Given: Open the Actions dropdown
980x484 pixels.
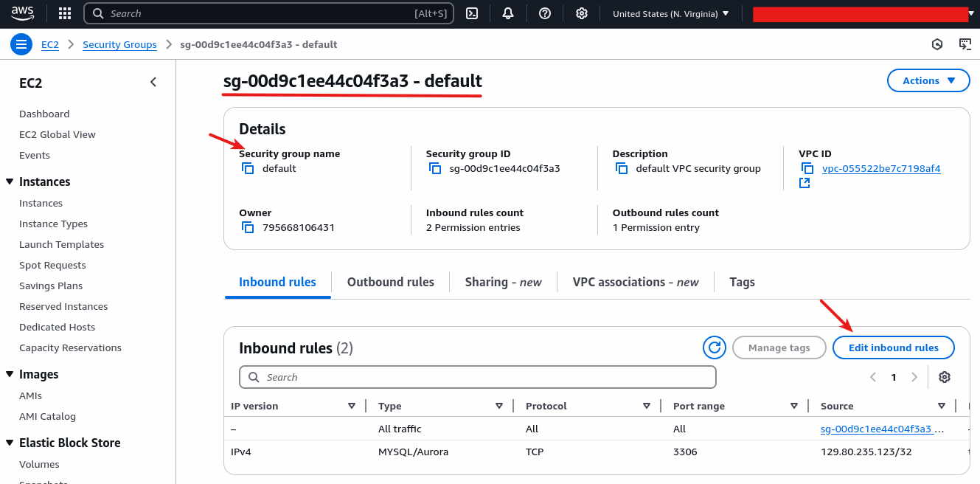Looking at the screenshot, I should (928, 80).
